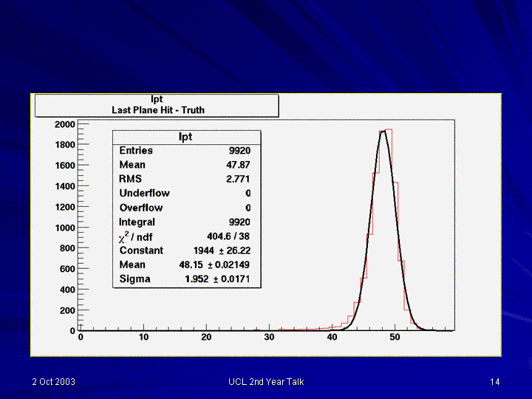Click the y-axis label 400
Viewport: 532px width, 399px height.
[x=67, y=290]
